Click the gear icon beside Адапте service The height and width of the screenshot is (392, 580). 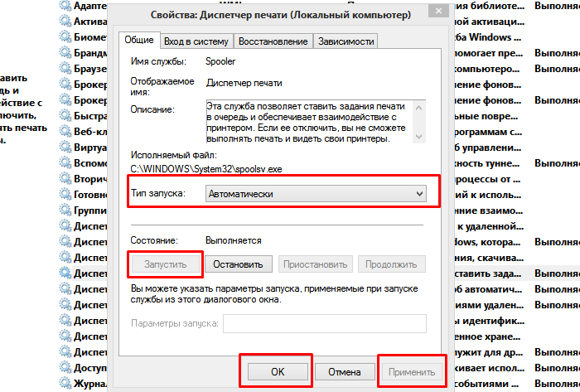click(x=65, y=6)
